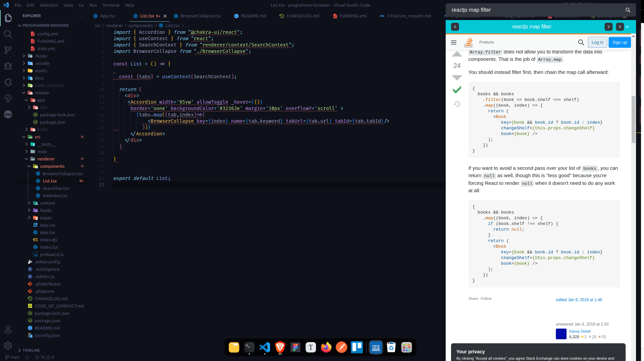Switch to the README.md tab
The width and height of the screenshot is (644, 361).
tap(253, 16)
